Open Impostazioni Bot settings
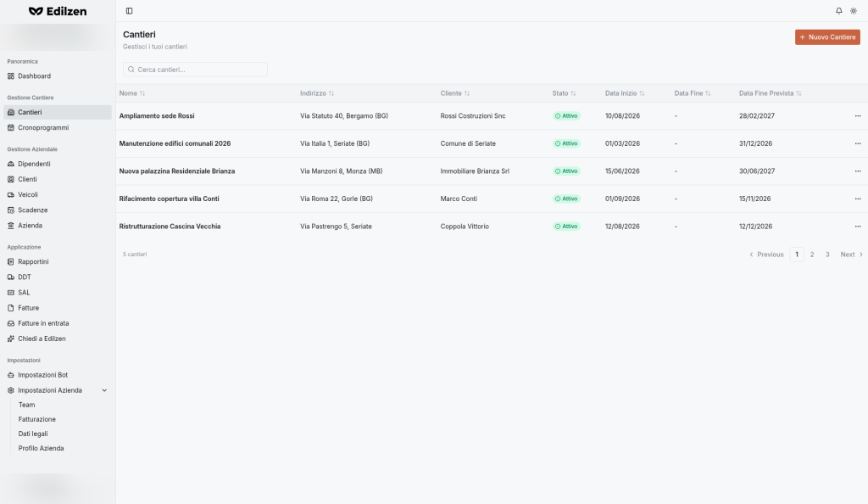The width and height of the screenshot is (868, 504). pos(58,375)
